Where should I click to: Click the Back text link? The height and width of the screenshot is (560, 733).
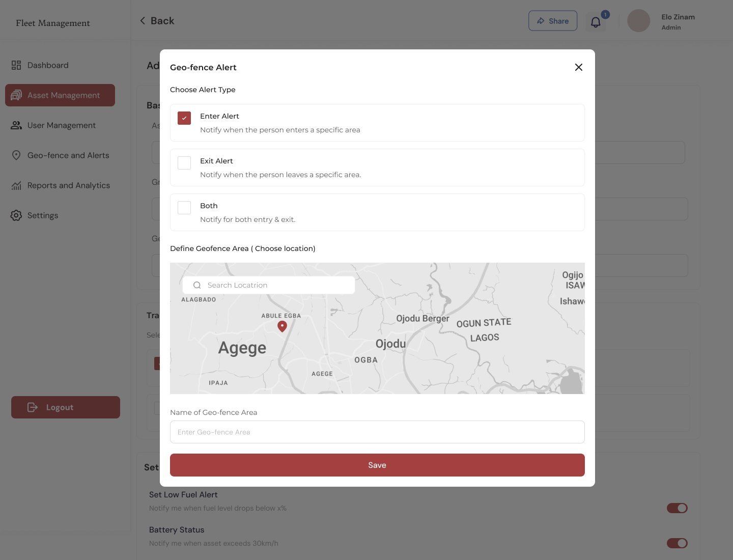(162, 21)
